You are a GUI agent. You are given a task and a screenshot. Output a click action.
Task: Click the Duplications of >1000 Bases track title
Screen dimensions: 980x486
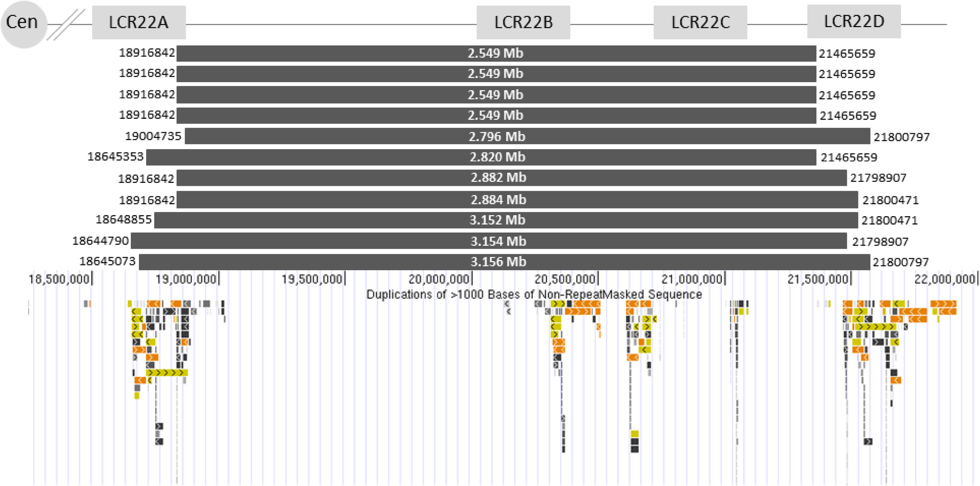[534, 294]
